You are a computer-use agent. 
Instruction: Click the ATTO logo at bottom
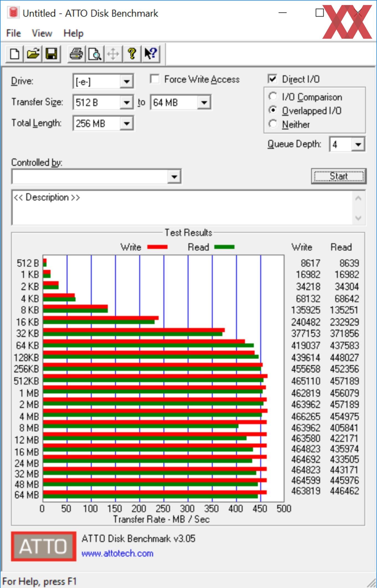click(44, 546)
